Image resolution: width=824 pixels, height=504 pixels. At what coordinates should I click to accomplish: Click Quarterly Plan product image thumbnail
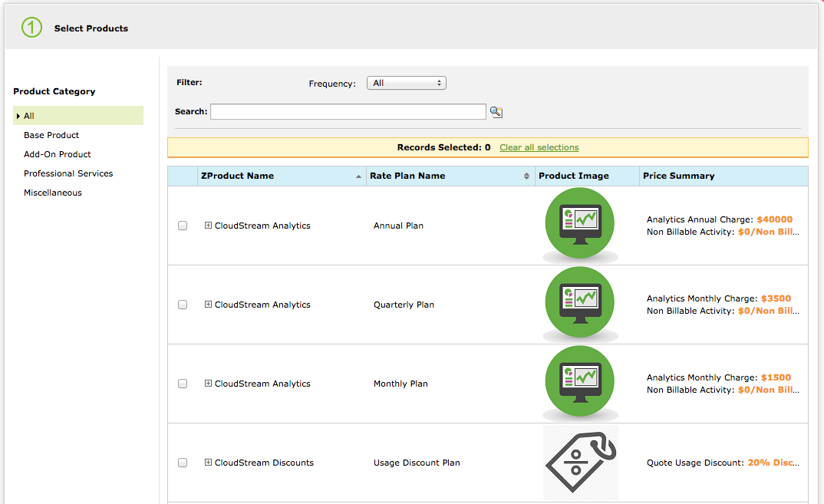(x=580, y=305)
